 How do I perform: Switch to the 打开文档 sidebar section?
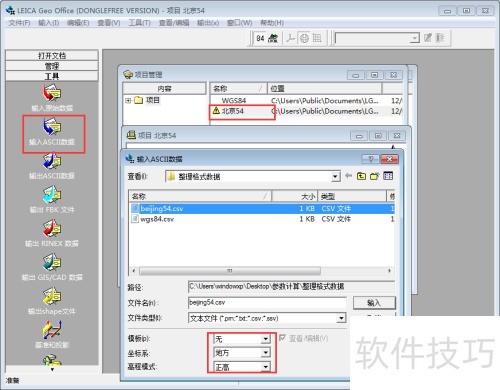tap(52, 55)
